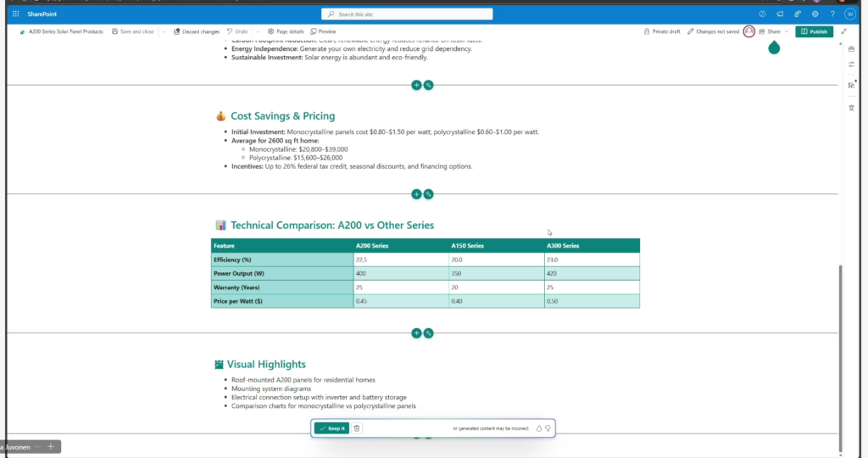Screen dimensions: 868x458
Task: Open the settings gear in header
Action: [815, 14]
